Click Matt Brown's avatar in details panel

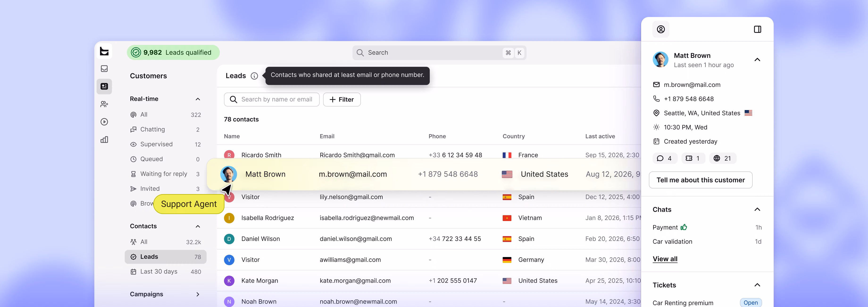pos(660,60)
